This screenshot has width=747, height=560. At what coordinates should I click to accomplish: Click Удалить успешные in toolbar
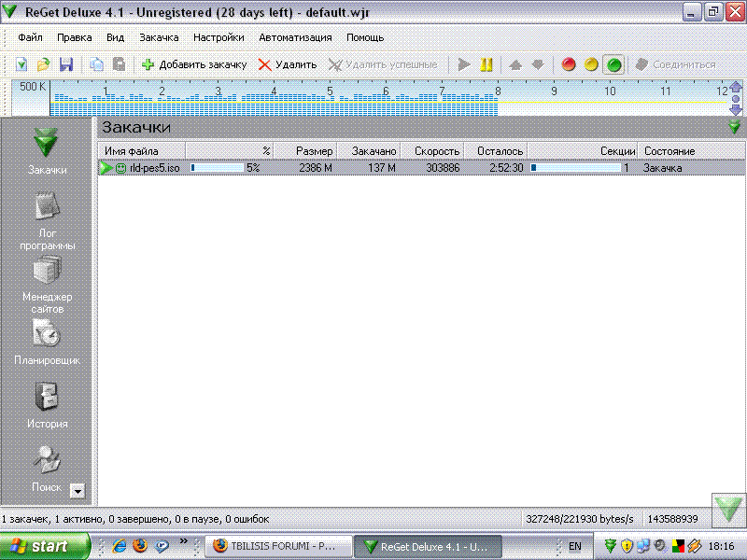coord(383,64)
